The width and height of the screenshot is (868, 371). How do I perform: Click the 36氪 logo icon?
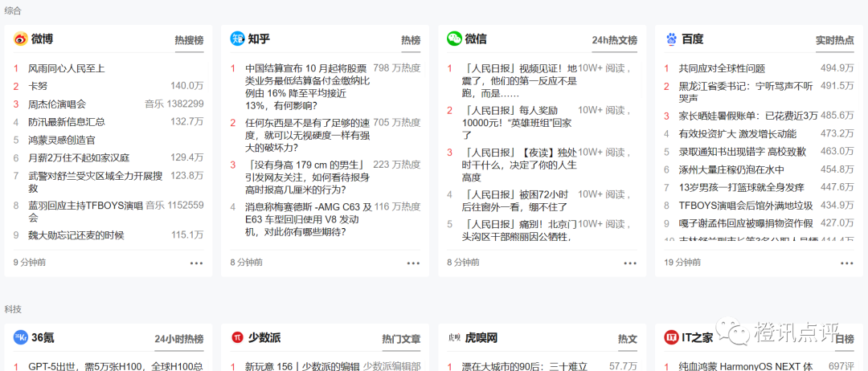(x=20, y=337)
